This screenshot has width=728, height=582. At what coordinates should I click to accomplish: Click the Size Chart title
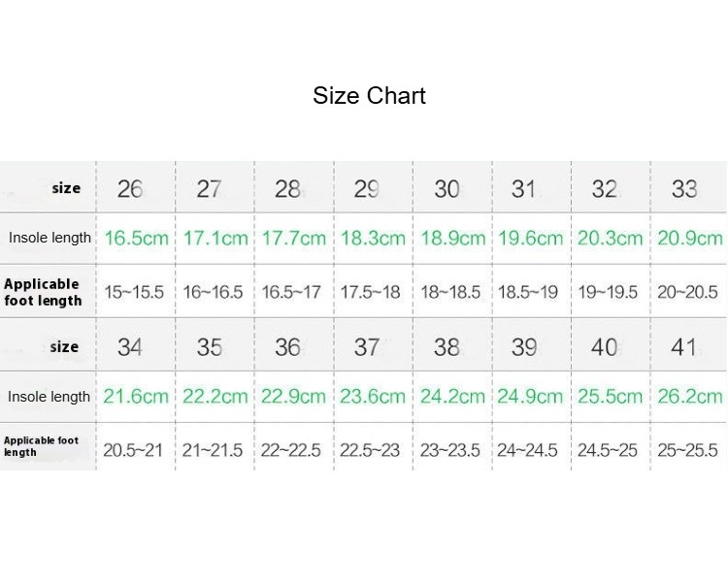point(369,96)
